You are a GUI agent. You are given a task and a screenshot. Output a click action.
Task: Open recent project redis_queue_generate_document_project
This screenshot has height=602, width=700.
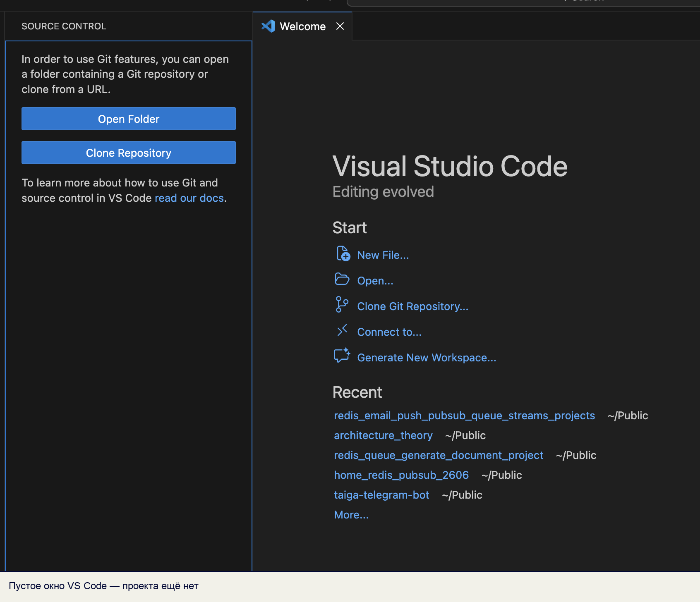tap(439, 455)
